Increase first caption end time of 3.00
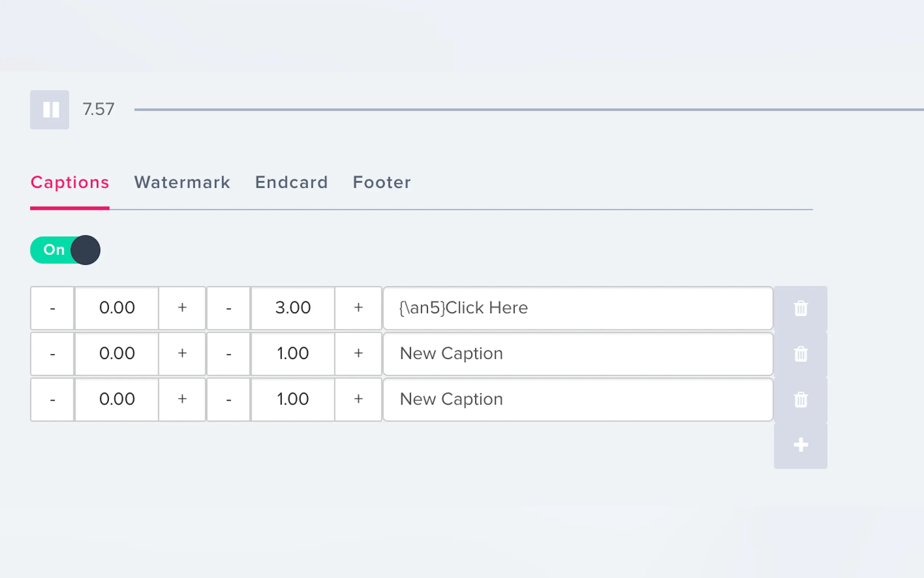Image resolution: width=924 pixels, height=578 pixels. [x=358, y=308]
